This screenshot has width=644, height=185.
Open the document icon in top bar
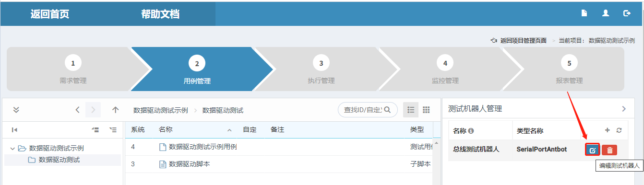(584, 13)
